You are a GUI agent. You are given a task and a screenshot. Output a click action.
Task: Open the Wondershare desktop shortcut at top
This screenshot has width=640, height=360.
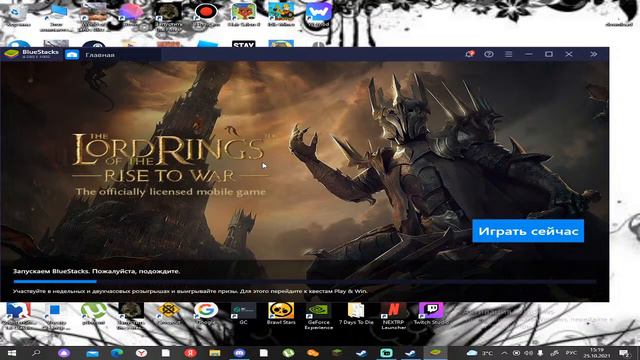click(319, 14)
